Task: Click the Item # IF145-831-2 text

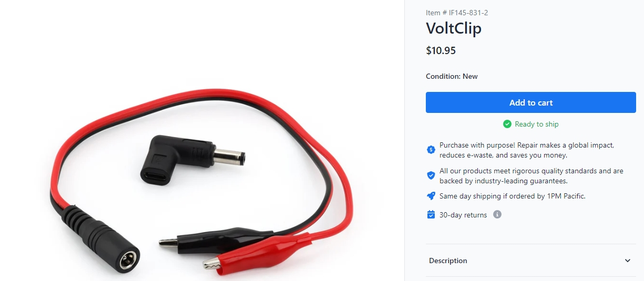Action: click(x=457, y=13)
